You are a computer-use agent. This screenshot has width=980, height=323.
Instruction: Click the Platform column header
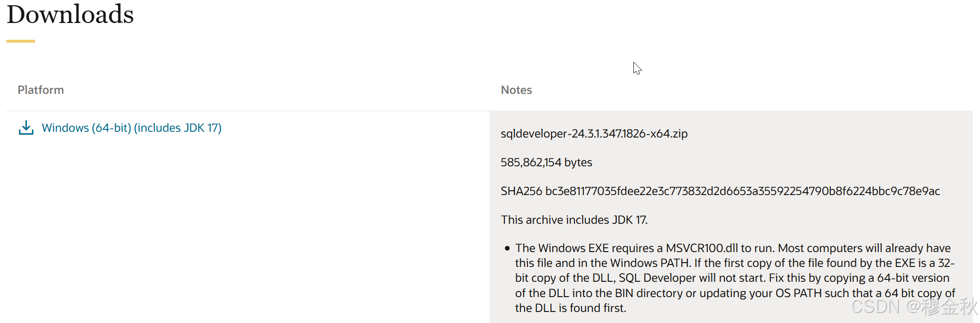[41, 90]
